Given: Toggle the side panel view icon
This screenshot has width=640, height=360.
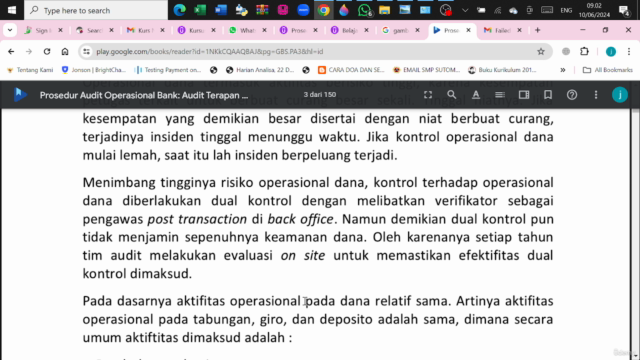Looking at the screenshot, I should tap(524, 95).
